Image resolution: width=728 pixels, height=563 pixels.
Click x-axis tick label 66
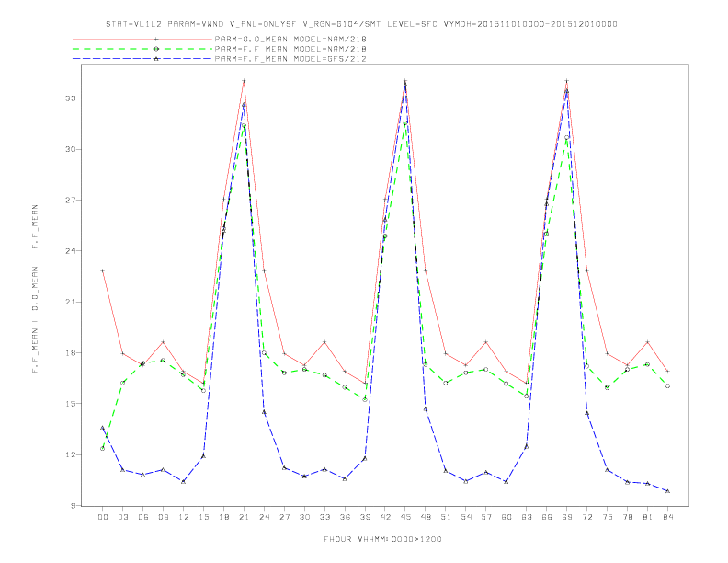point(547,517)
